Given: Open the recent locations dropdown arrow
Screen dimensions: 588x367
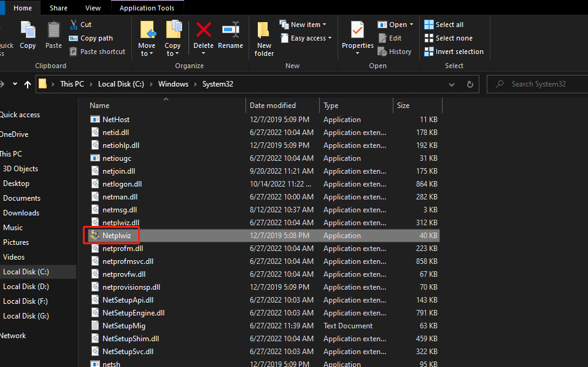Looking at the screenshot, I should [15, 84].
